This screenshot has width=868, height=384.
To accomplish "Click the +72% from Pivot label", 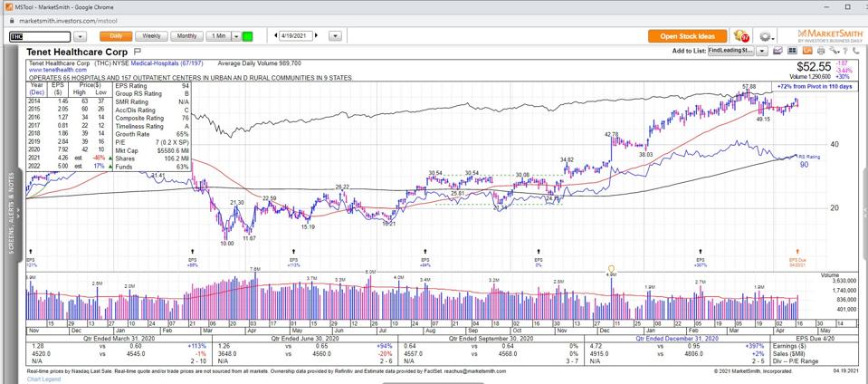I will 816,88.
